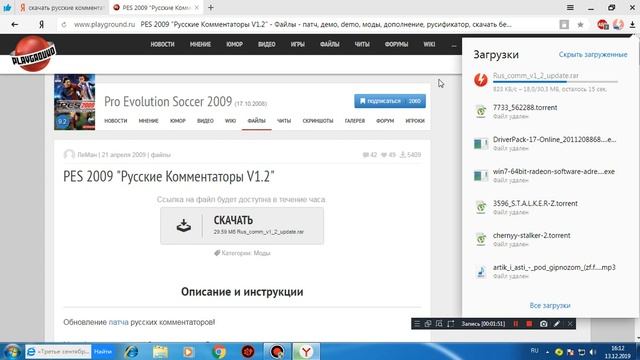640x360 pixels.
Task: Take a screenshot with camera icon
Action: [543, 324]
